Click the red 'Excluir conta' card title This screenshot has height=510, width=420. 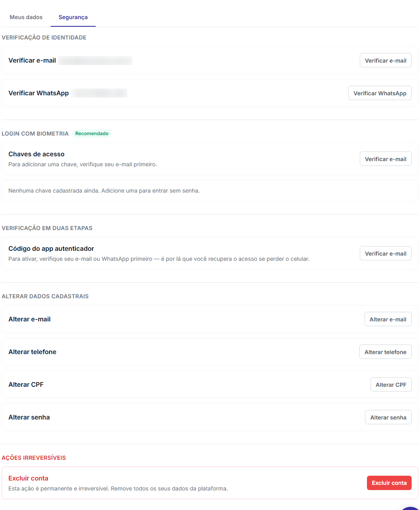coord(28,478)
